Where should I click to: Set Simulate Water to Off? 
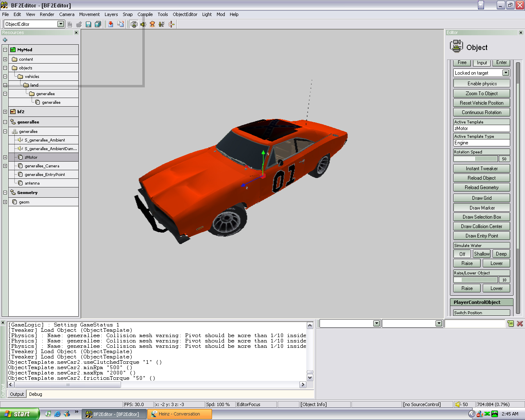[462, 254]
